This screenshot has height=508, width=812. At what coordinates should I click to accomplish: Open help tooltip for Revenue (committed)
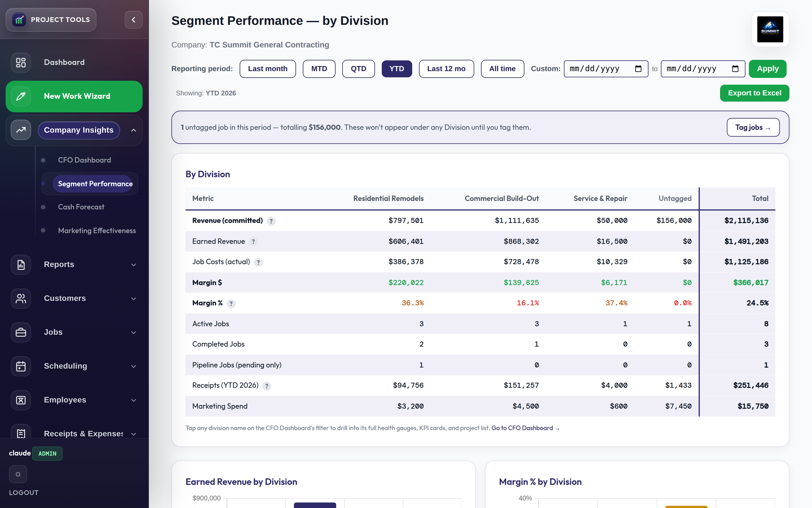coord(271,221)
